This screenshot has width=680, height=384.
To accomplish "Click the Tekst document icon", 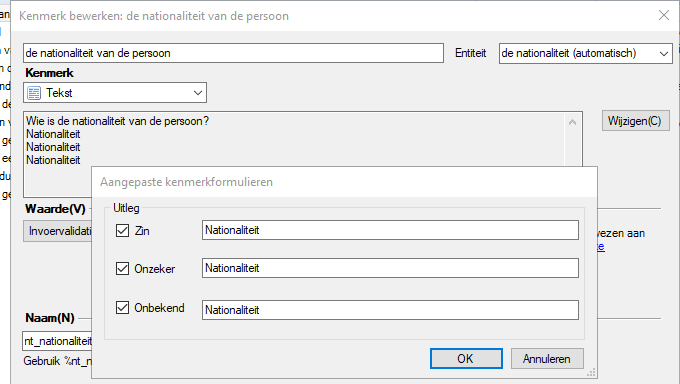I will [34, 93].
